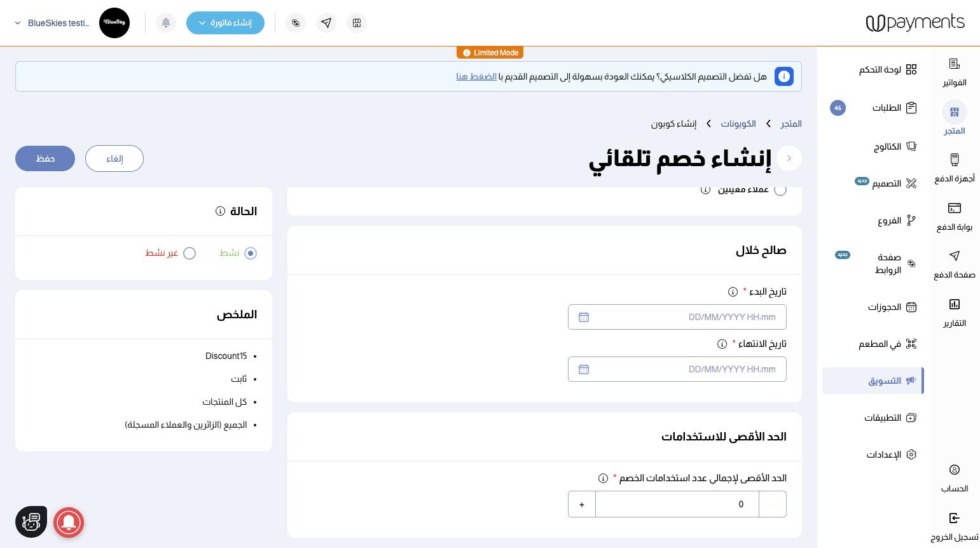The image size is (980, 548).
Task: Click info icon next to تاريخ البدء
Action: coord(733,292)
